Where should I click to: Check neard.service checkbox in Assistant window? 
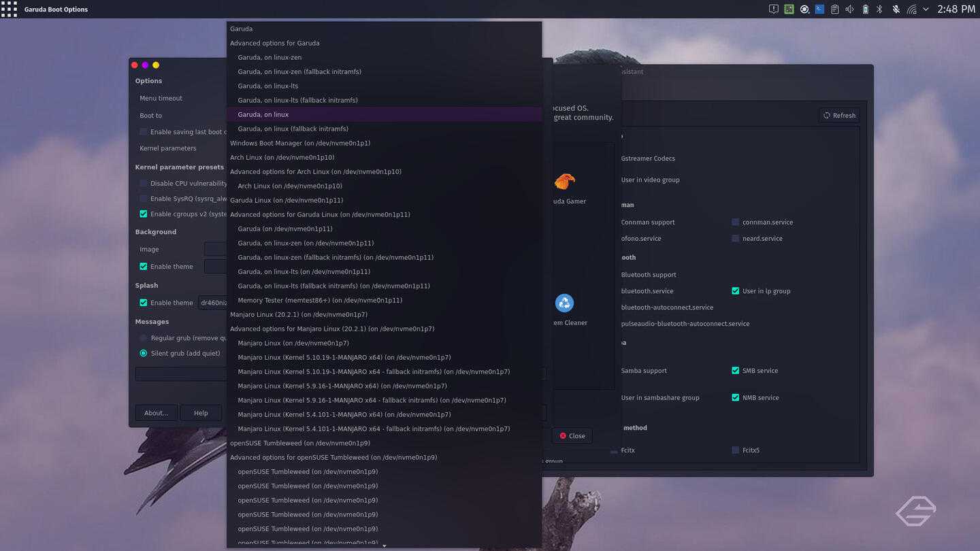point(735,239)
